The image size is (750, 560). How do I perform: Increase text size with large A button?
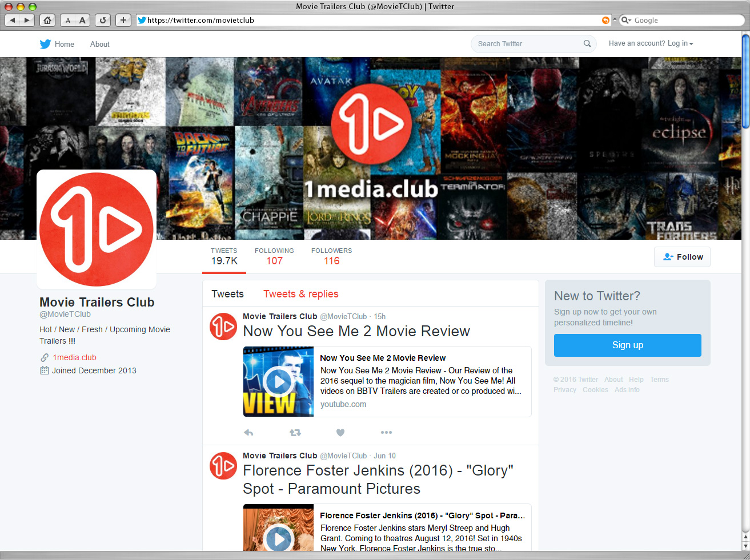pos(82,20)
